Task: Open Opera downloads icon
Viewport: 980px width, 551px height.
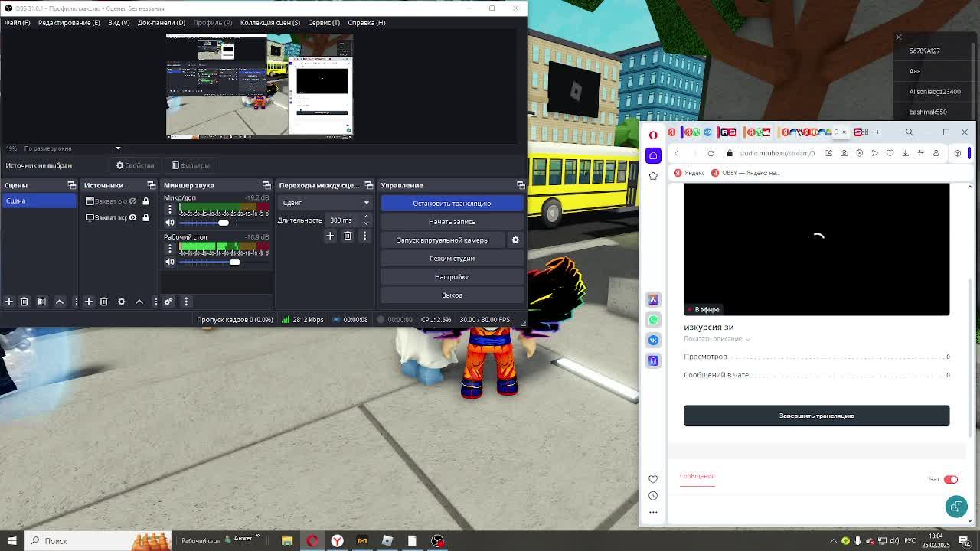Action: (905, 153)
